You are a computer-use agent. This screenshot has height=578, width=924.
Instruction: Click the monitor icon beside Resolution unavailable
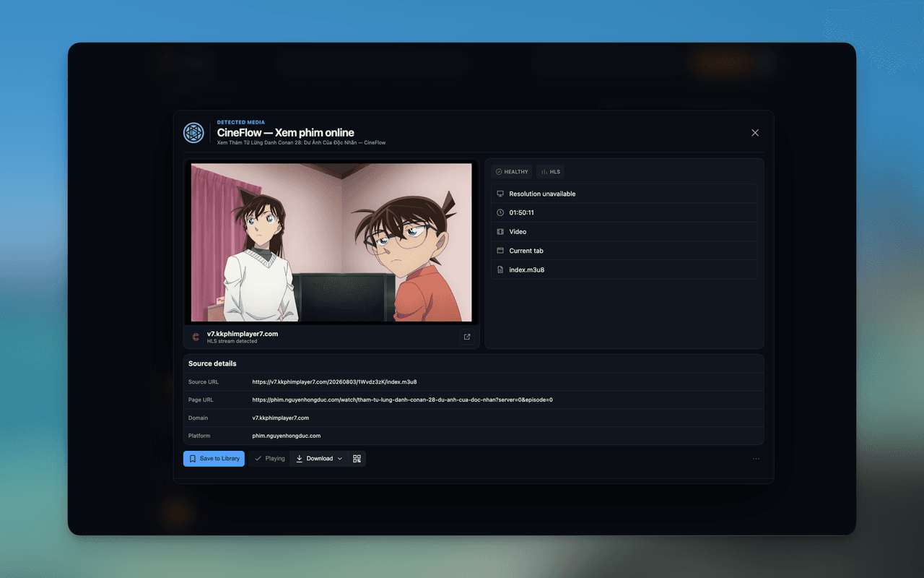pos(500,194)
